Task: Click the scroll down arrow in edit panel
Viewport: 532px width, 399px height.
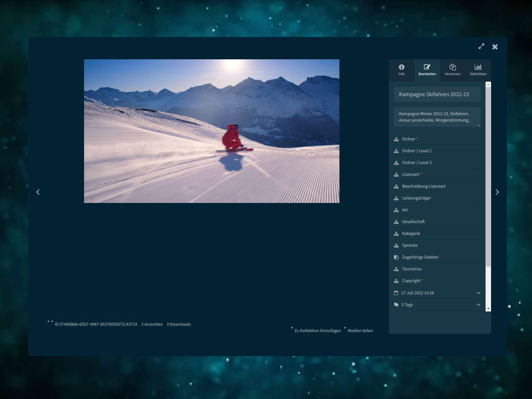Action: [488, 309]
